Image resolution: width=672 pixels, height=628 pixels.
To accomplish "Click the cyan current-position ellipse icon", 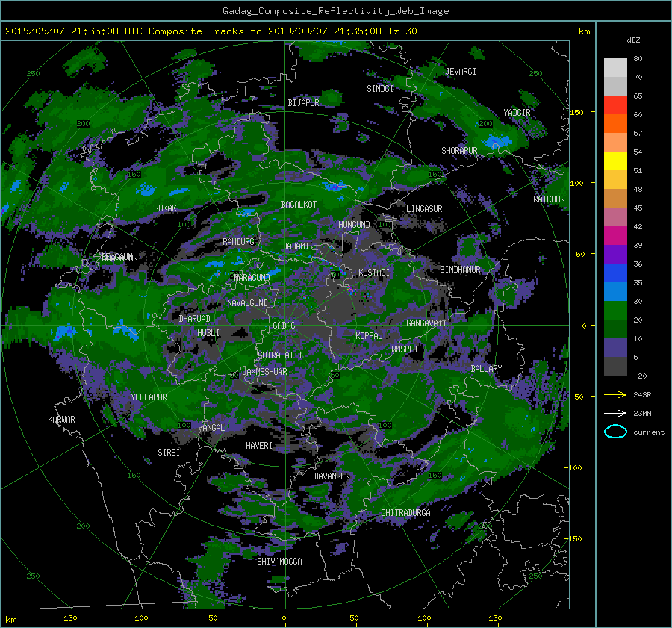I will pyautogui.click(x=615, y=432).
